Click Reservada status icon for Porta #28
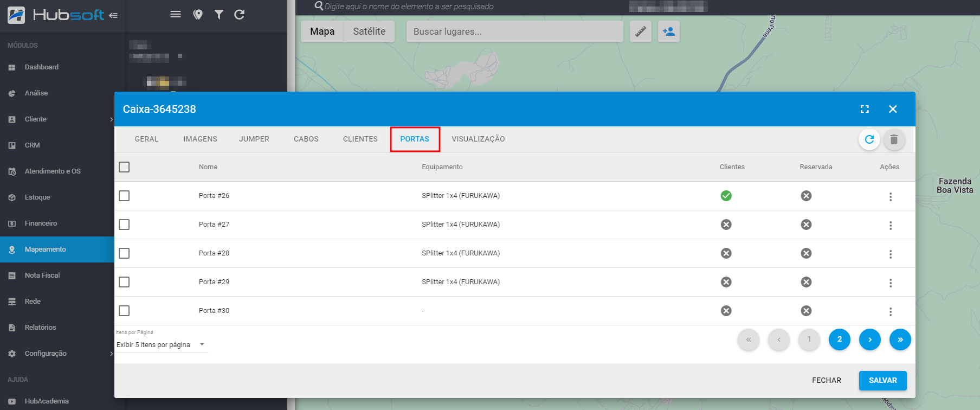Viewport: 980px width, 410px height. point(807,253)
